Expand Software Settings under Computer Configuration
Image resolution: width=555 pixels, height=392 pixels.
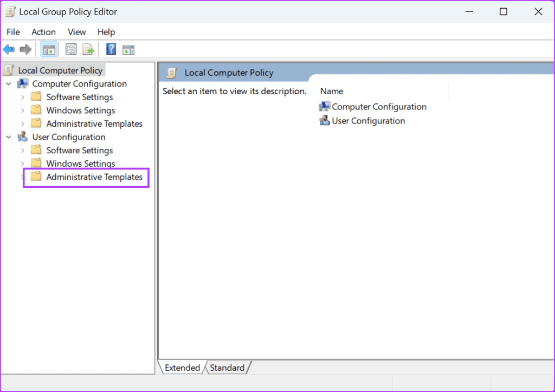pyautogui.click(x=23, y=97)
